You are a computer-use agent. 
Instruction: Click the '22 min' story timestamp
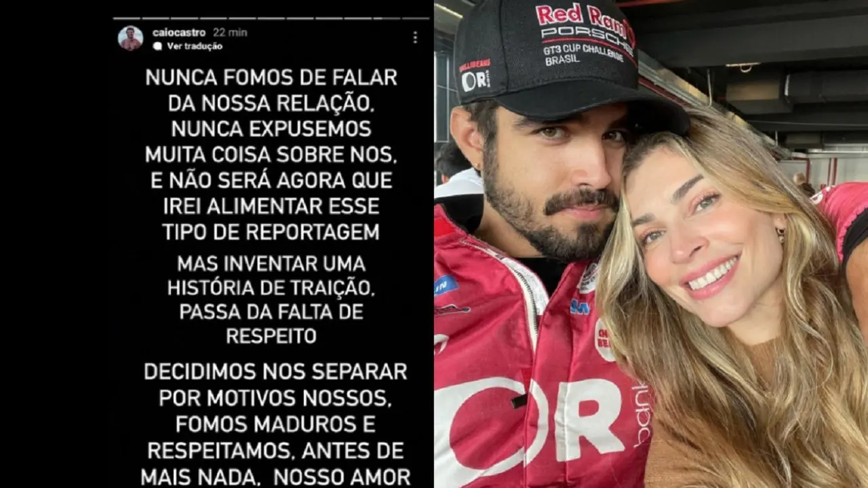[x=230, y=33]
